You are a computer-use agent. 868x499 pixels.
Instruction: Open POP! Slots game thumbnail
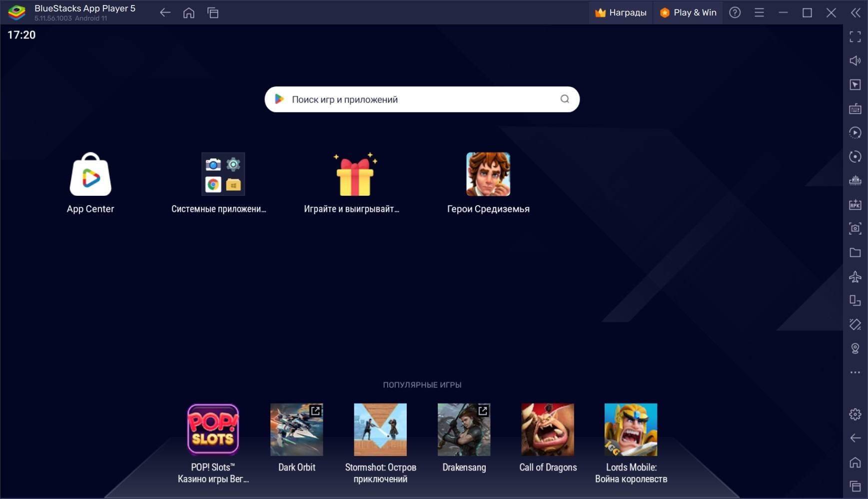coord(213,430)
